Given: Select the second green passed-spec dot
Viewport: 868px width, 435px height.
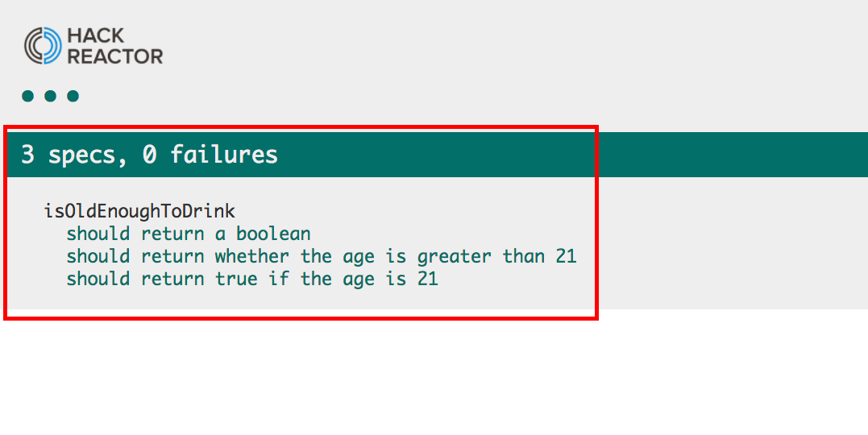Looking at the screenshot, I should coord(51,97).
